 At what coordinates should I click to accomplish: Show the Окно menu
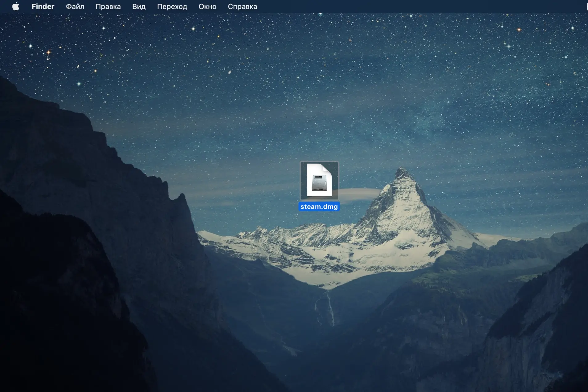coord(207,6)
